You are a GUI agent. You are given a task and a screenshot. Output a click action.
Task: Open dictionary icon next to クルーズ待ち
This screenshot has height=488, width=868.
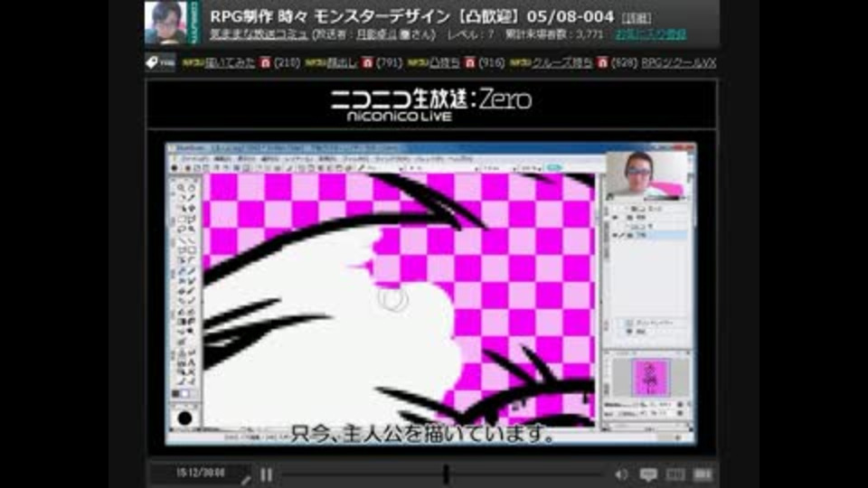[x=602, y=63]
